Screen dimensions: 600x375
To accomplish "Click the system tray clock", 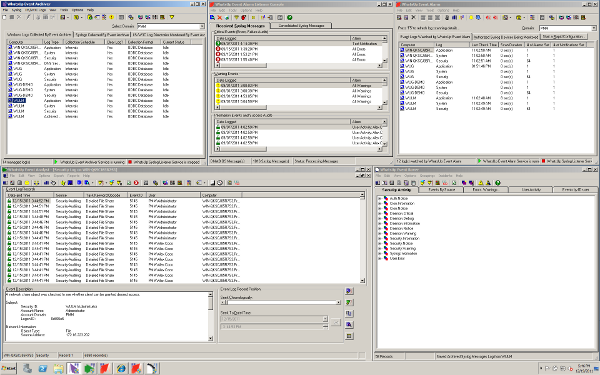I will (584, 368).
